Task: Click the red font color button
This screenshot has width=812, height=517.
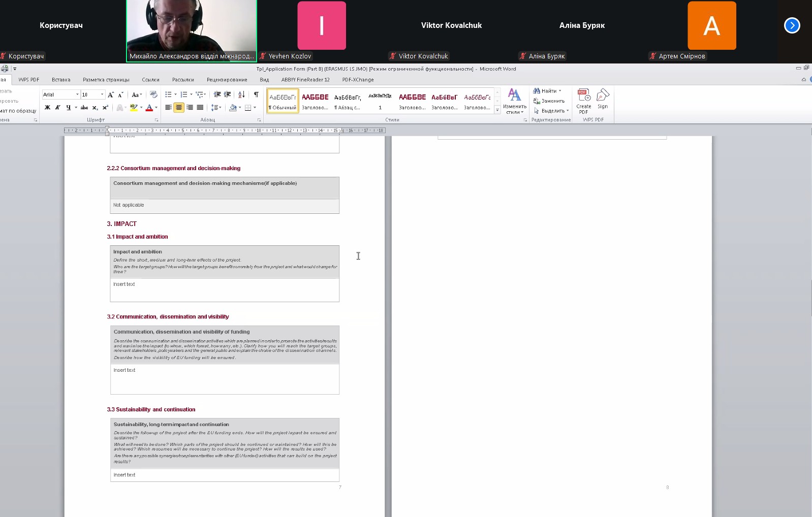Action: pyautogui.click(x=149, y=108)
